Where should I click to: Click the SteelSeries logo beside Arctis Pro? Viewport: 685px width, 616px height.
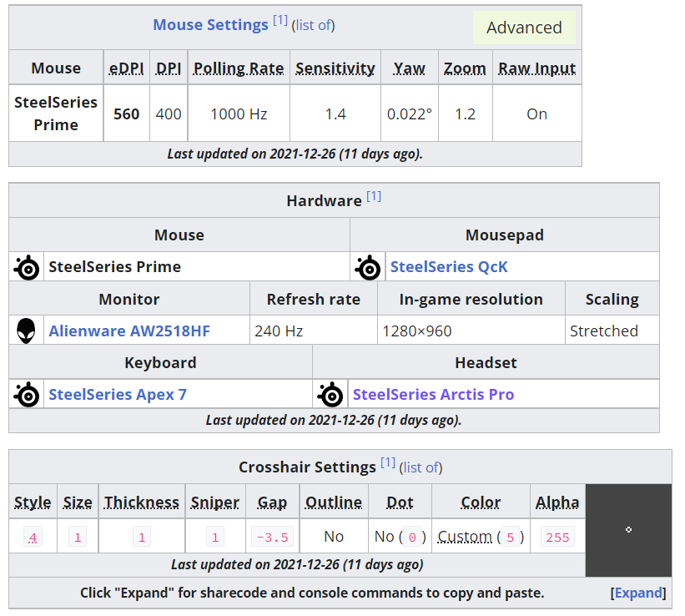[330, 395]
